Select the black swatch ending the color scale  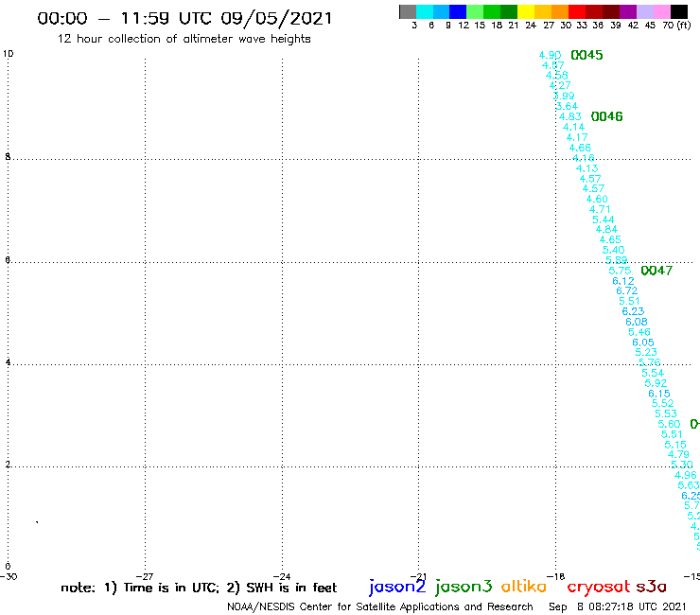[x=678, y=11]
